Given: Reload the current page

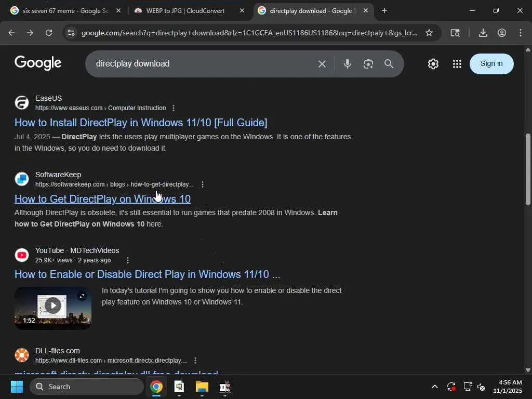Looking at the screenshot, I should [x=49, y=33].
